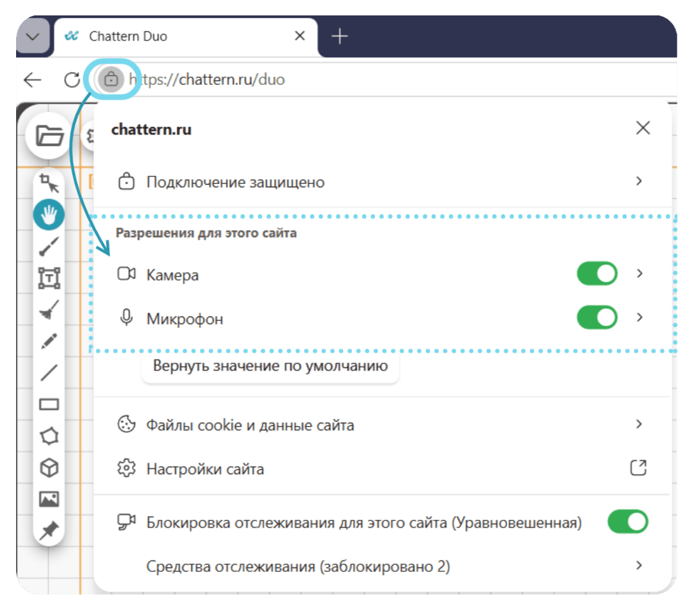
Task: Select the insert image tool
Action: tap(49, 499)
